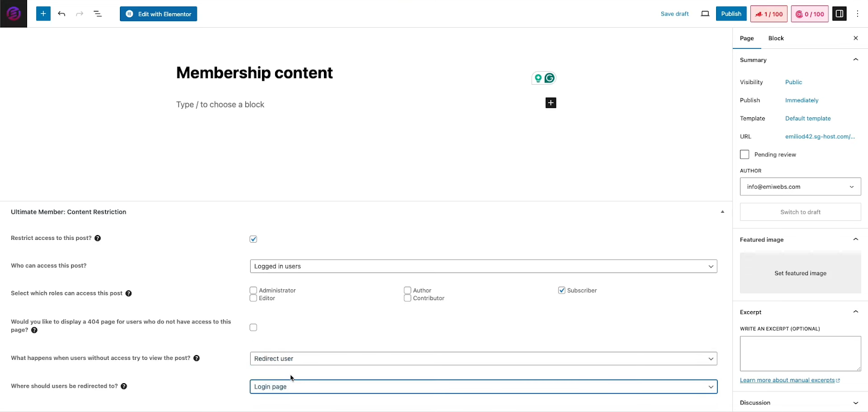This screenshot has width=868, height=412.
Task: Click the undo arrow icon
Action: tap(62, 14)
